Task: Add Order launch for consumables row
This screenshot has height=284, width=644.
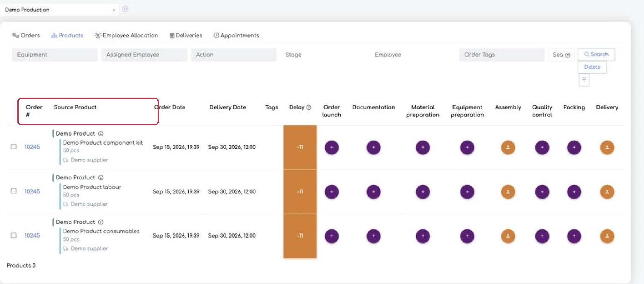Action: click(332, 236)
